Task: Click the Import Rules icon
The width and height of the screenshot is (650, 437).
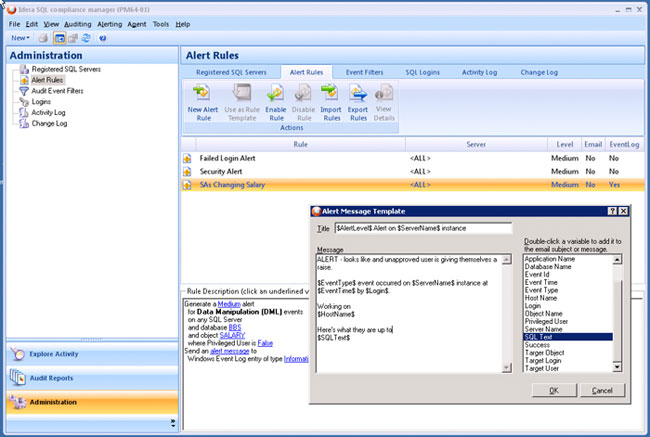Action: coord(330,92)
